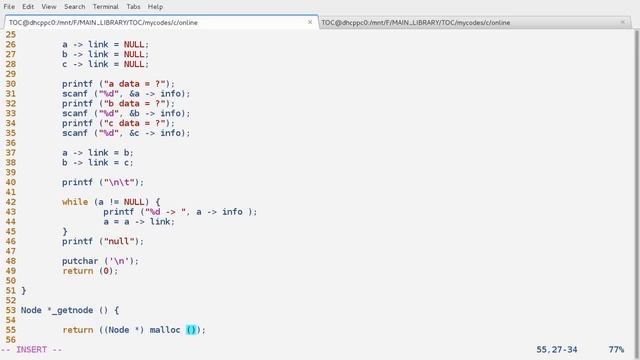The width and height of the screenshot is (640, 360).
Task: Click the line 'c -> link = NULL;'
Action: coord(106,64)
